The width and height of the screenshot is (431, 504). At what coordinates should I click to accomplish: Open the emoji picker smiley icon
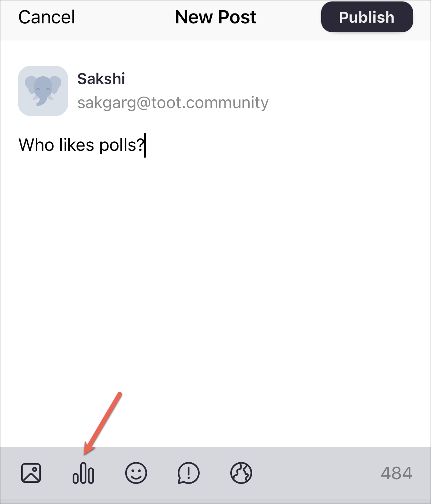pos(136,473)
